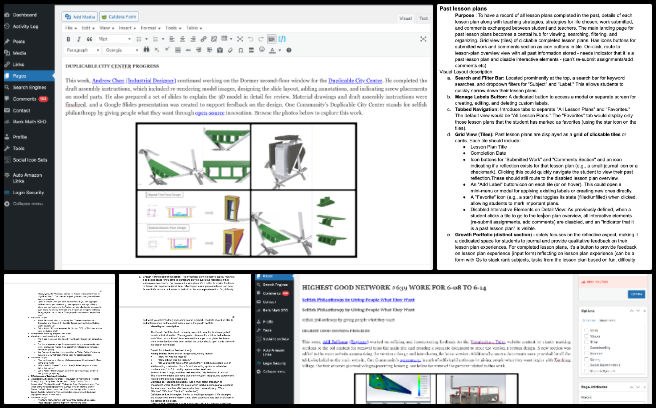Apply Italic formatting in top editor toolbar
656x408 pixels.
(x=78, y=39)
